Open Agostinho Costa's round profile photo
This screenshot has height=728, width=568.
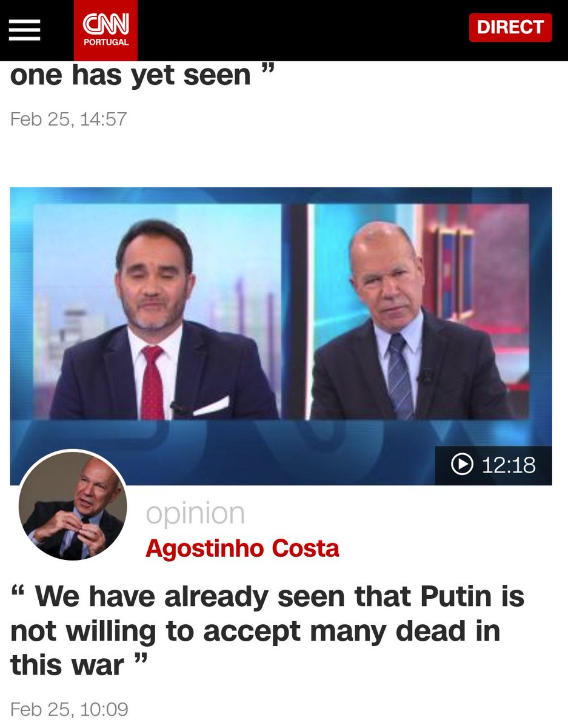coord(73,505)
